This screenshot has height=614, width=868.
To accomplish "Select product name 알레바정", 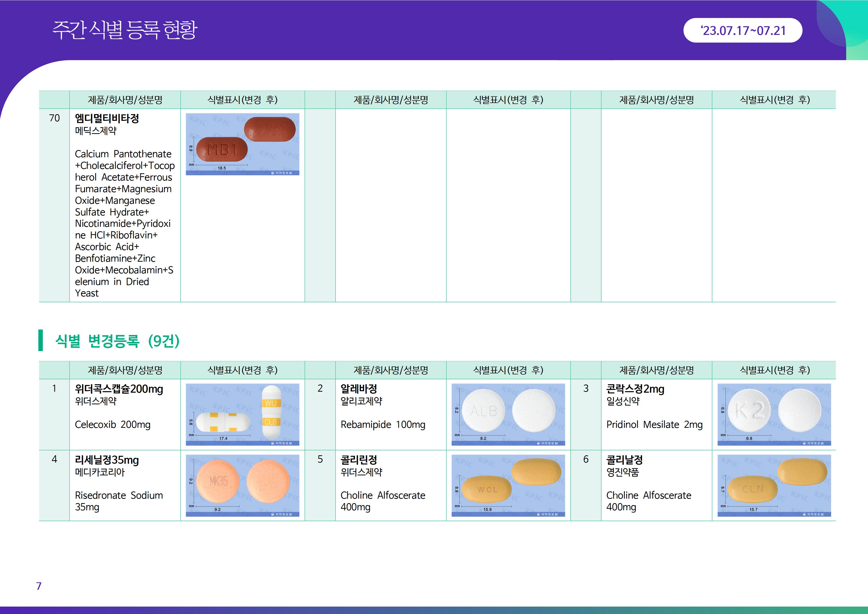I will 359,388.
